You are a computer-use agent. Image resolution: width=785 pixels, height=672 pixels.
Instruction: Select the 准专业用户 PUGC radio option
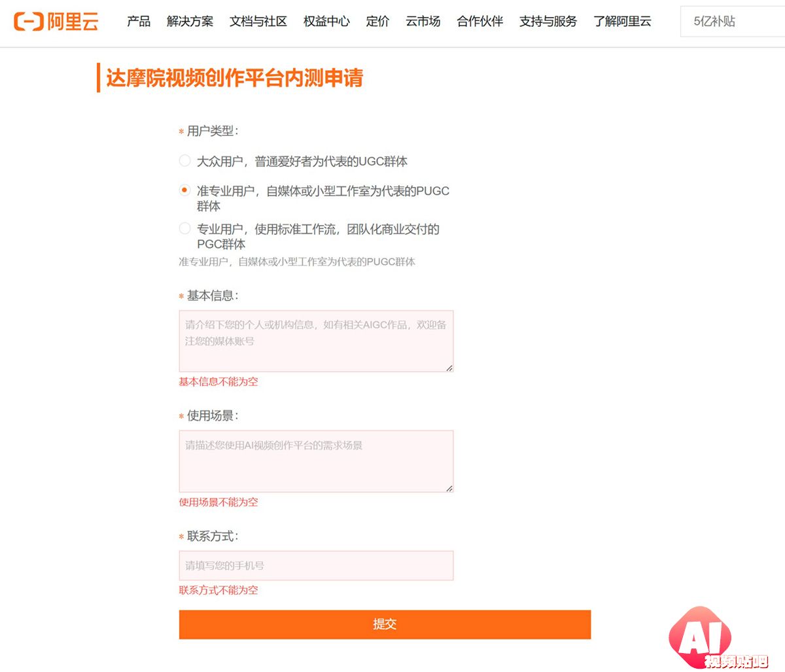(185, 190)
